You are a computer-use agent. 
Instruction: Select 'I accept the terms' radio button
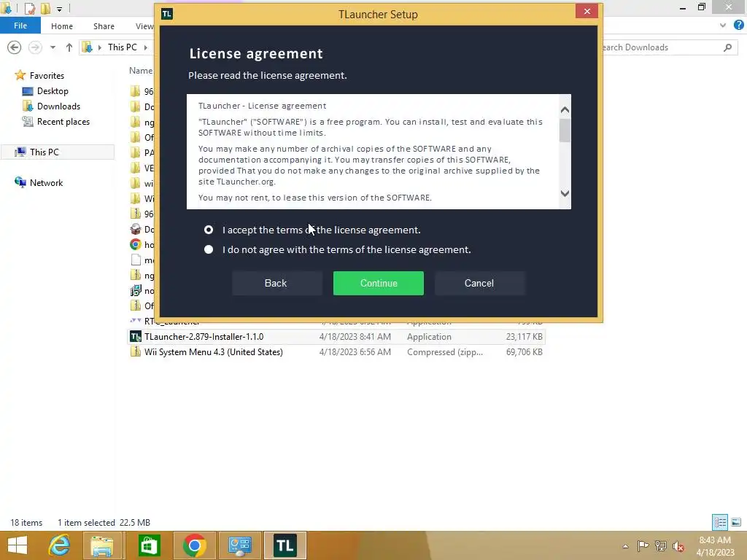[209, 230]
